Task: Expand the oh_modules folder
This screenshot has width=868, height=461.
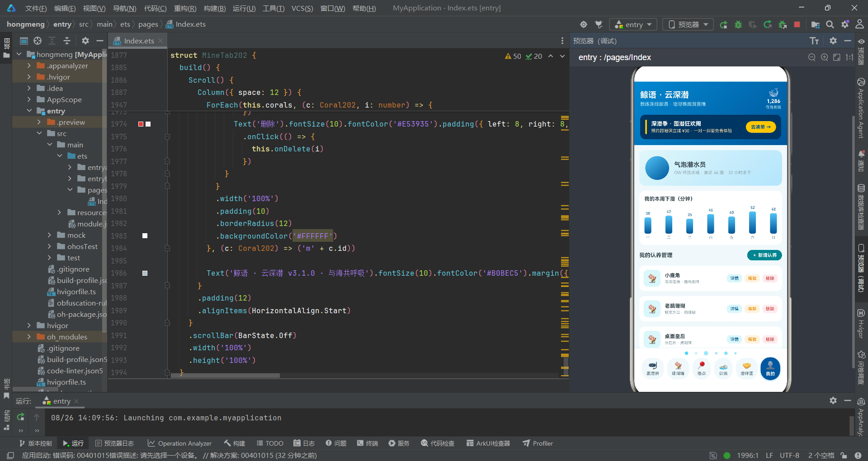Action: [29, 337]
